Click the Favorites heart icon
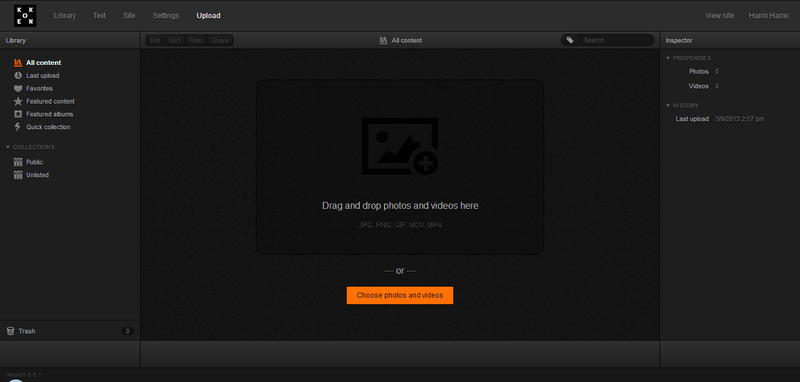 click(x=18, y=88)
